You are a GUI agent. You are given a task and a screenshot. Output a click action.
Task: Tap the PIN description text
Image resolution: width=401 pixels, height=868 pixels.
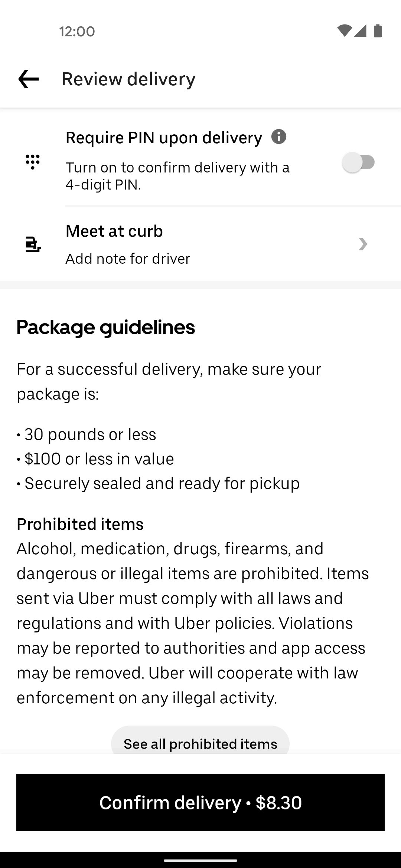(x=177, y=176)
